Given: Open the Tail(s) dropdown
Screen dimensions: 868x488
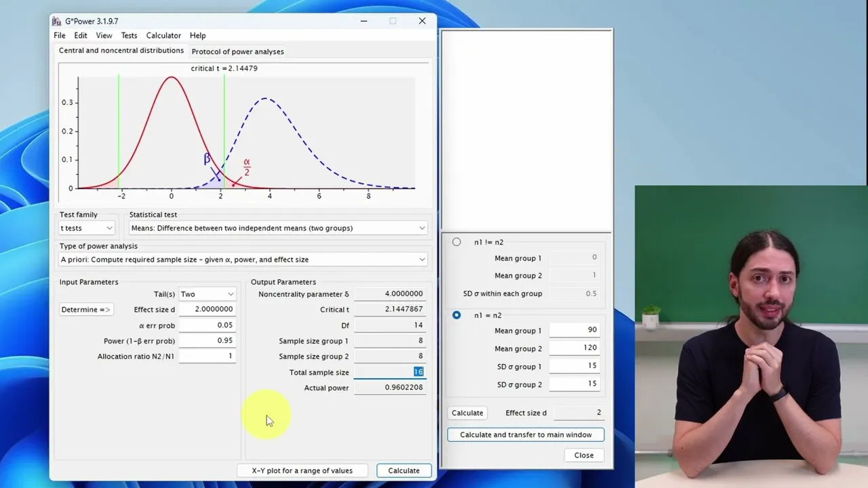Looking at the screenshot, I should tap(208, 294).
